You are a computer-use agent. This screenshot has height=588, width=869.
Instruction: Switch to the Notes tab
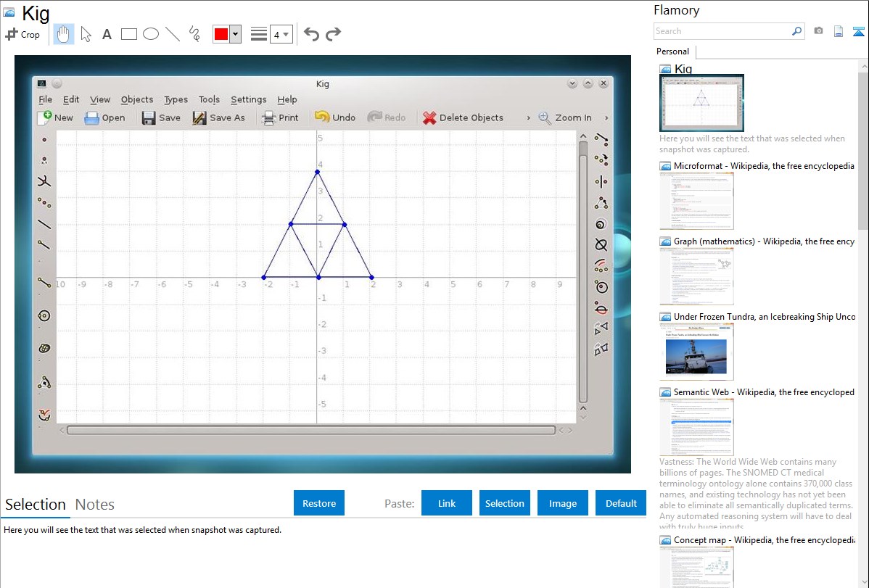pyautogui.click(x=95, y=505)
